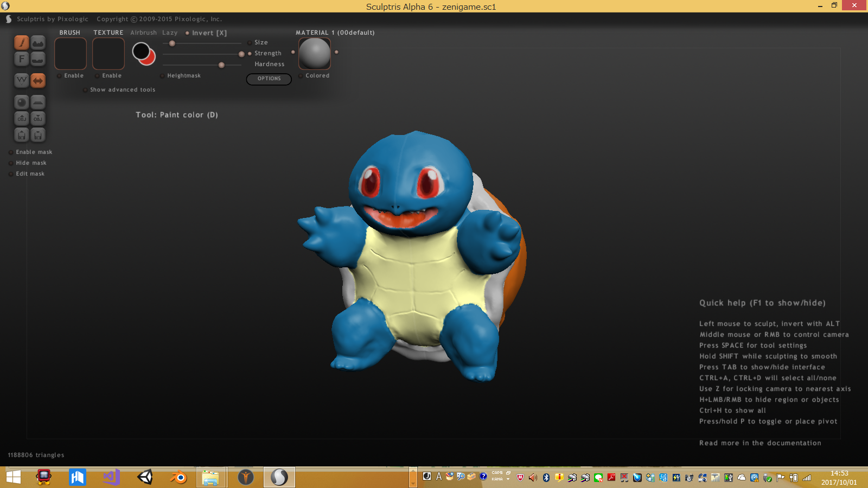The height and width of the screenshot is (488, 868).
Task: Click the 'Quick help (F1 to show/hide)' heading
Action: point(762,303)
